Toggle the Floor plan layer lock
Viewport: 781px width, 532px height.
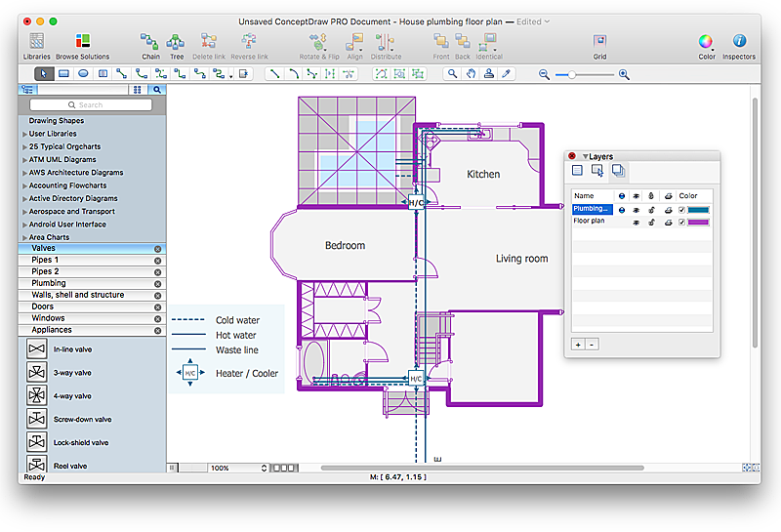[x=650, y=222]
